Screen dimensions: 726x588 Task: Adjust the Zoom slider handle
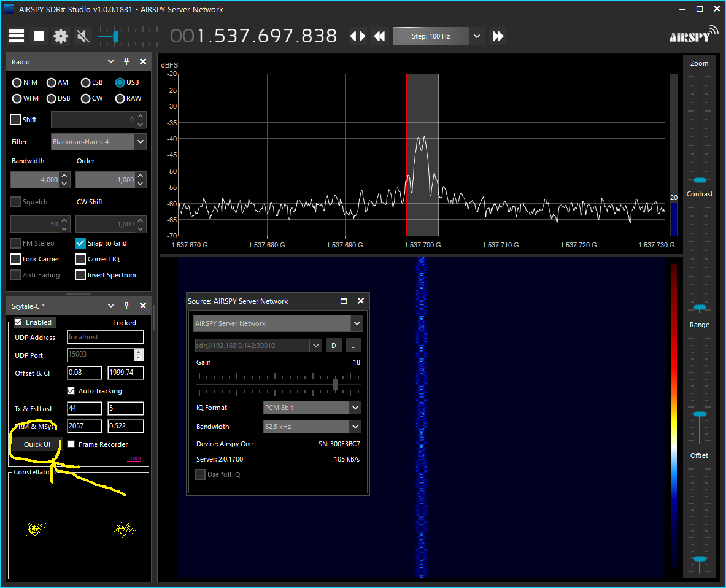click(700, 180)
